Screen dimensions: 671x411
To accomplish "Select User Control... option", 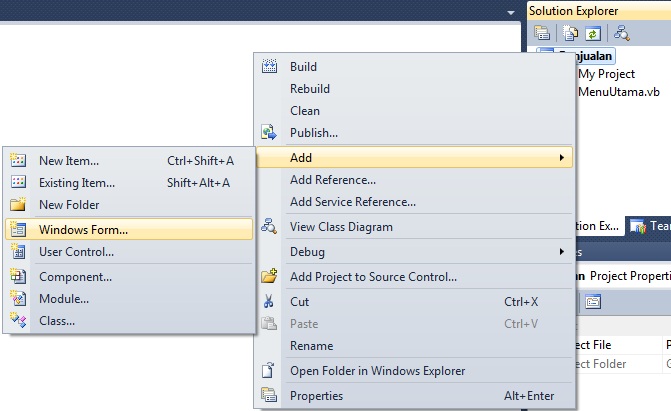I will tap(76, 252).
